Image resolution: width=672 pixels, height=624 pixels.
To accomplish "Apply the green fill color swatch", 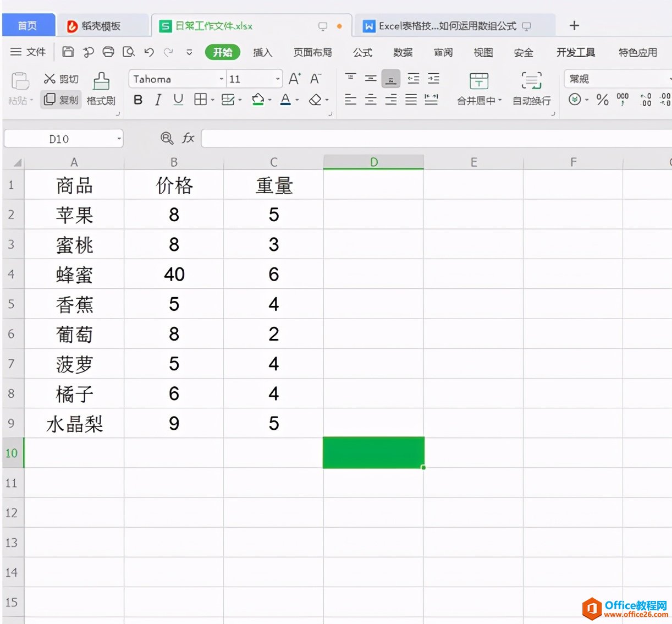I will (x=258, y=100).
